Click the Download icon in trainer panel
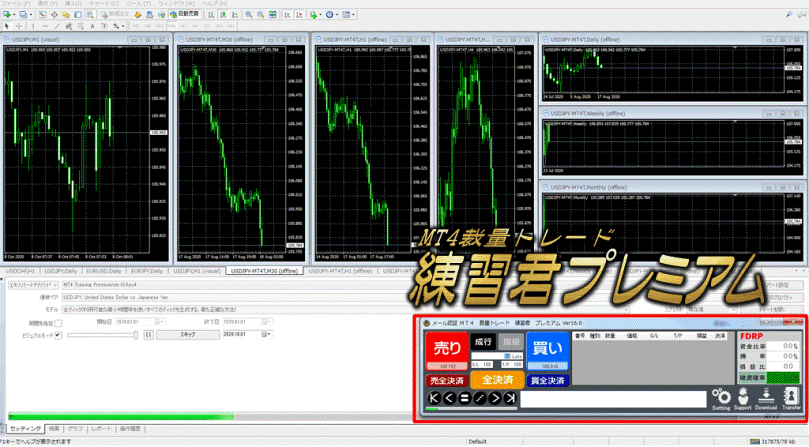The width and height of the screenshot is (809, 447). click(766, 394)
